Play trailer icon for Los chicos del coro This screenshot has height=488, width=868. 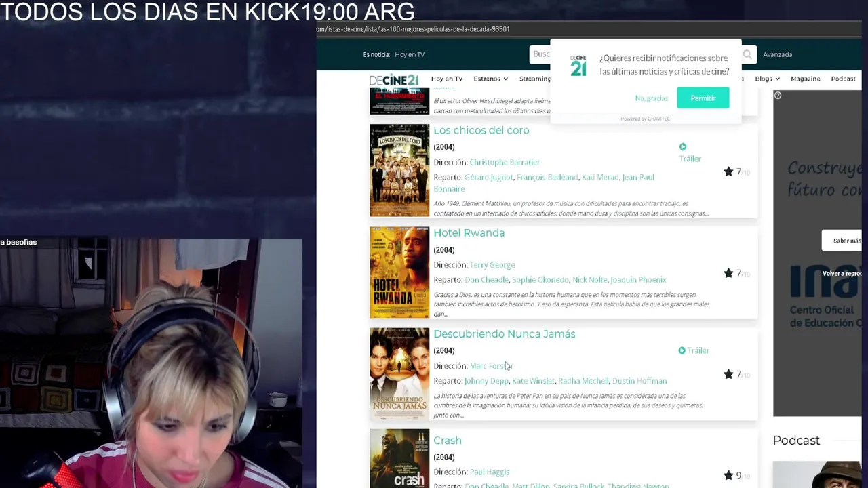point(683,147)
